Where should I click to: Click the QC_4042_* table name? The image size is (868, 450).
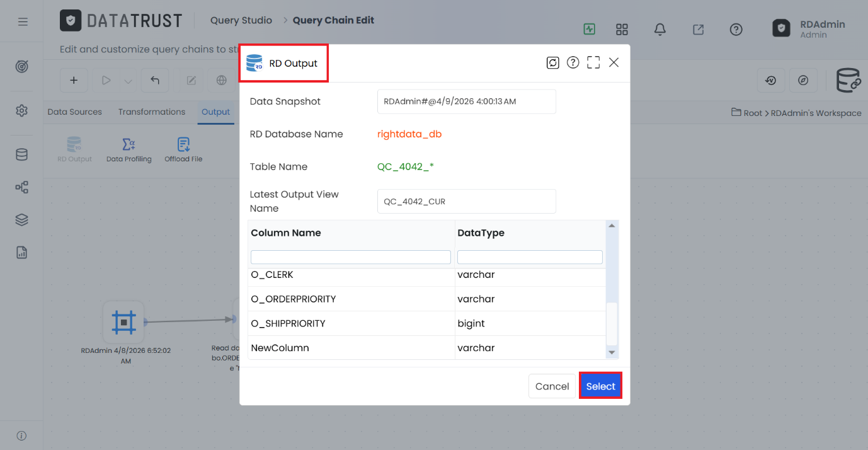406,167
